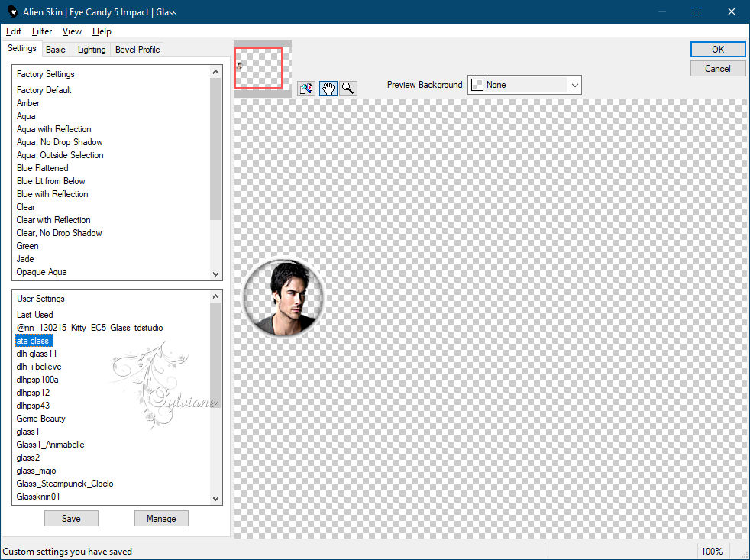Open the View menu
The width and height of the screenshot is (750, 560).
point(72,31)
